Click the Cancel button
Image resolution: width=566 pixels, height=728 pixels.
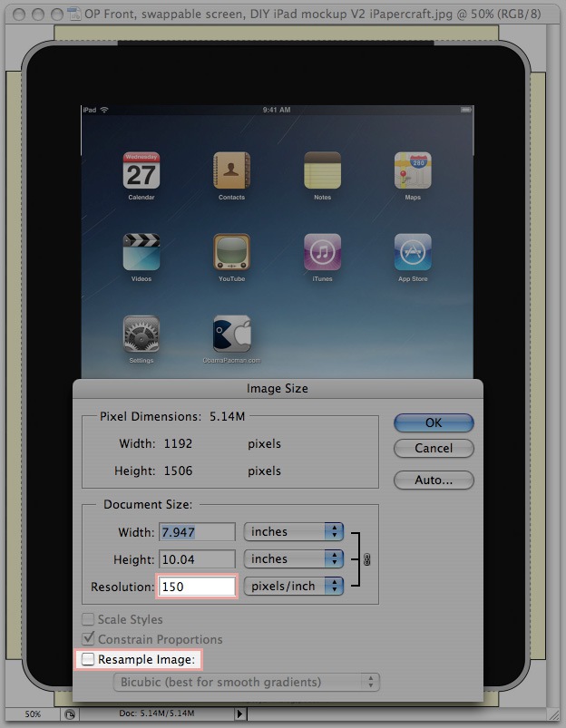pyautogui.click(x=434, y=448)
